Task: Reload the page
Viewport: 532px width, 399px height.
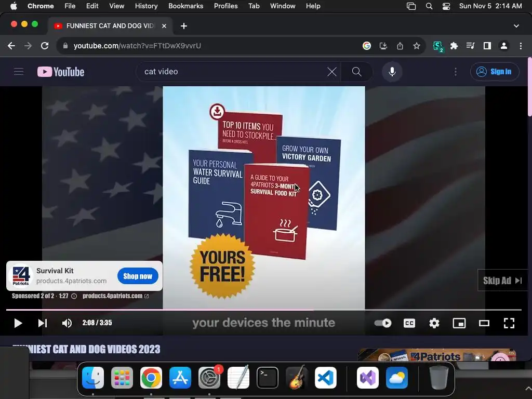Action: pyautogui.click(x=45, y=46)
